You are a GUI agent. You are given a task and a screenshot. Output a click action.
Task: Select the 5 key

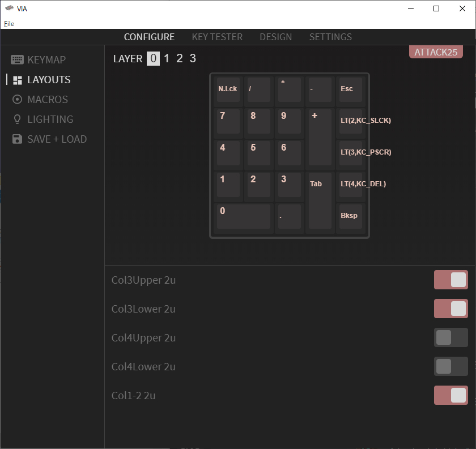click(x=258, y=153)
